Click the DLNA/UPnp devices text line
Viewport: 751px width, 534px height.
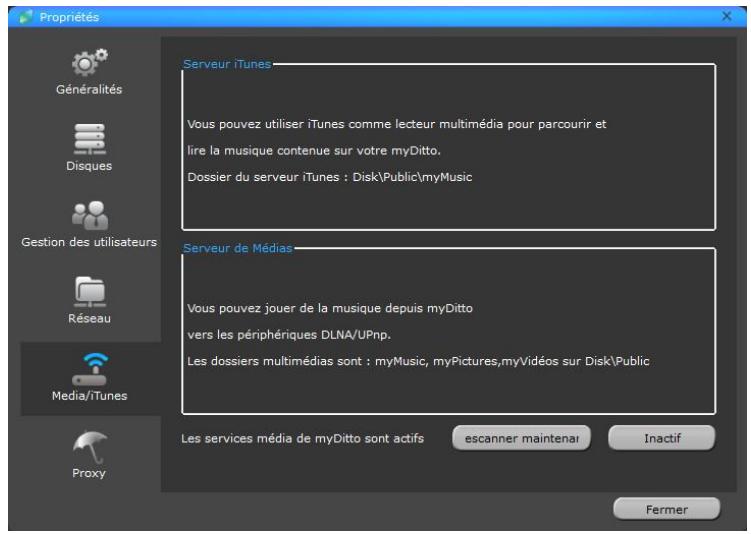pyautogui.click(x=289, y=335)
